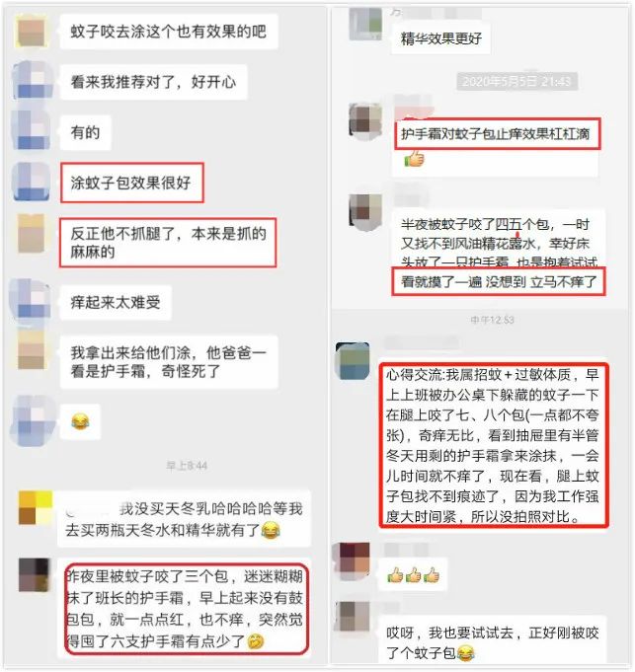635x672 pixels.
Task: Select message 痒起来太难受
Action: point(116,303)
